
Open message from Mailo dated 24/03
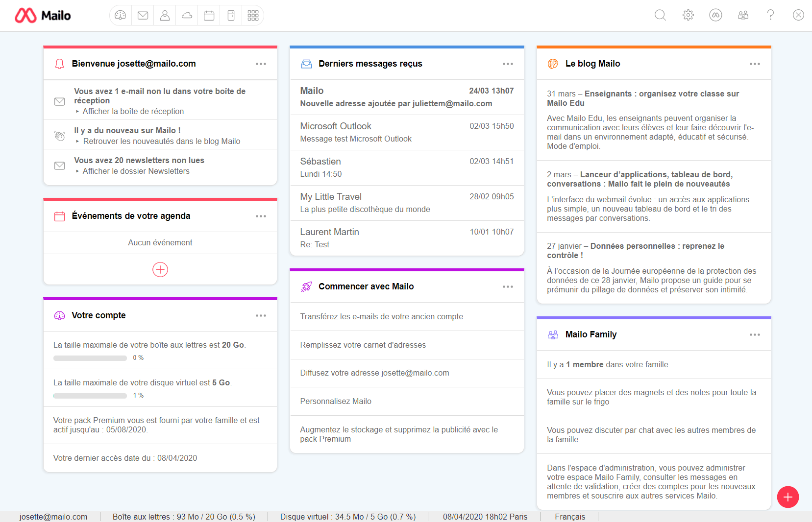(407, 97)
